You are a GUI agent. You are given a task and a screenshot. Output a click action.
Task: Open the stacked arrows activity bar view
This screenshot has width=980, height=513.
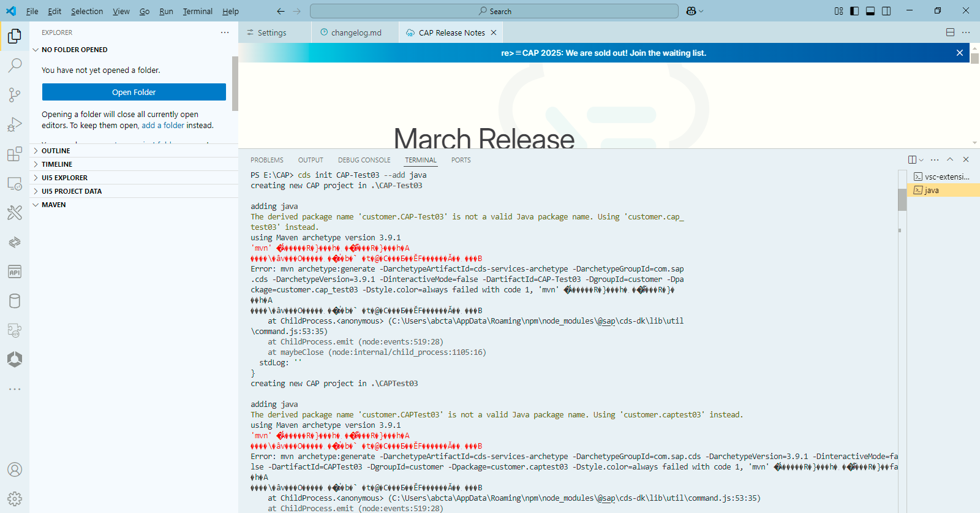click(15, 242)
